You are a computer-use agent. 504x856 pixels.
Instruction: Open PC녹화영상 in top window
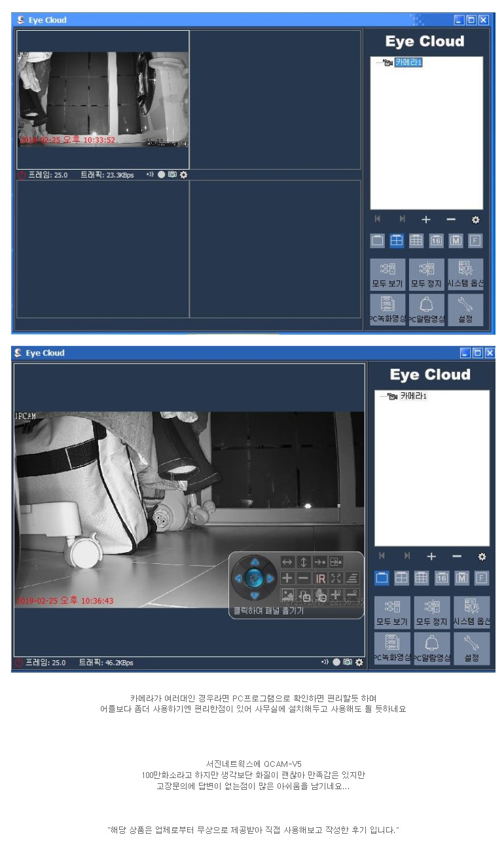click(x=387, y=310)
